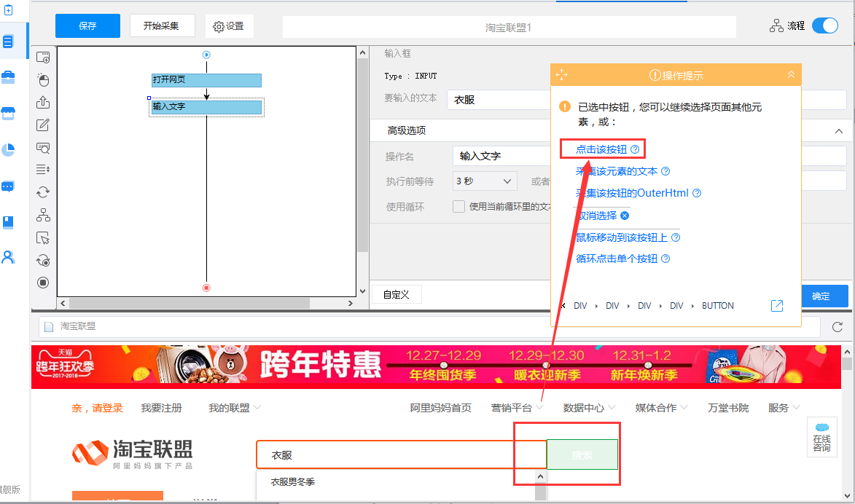Click help icon beside 循环点击单个按钮

point(665,259)
